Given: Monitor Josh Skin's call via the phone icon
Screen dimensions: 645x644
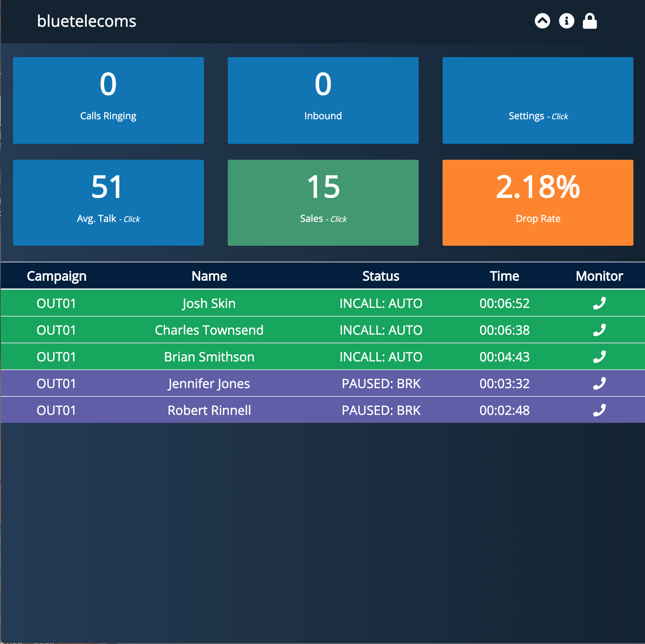Looking at the screenshot, I should (599, 303).
